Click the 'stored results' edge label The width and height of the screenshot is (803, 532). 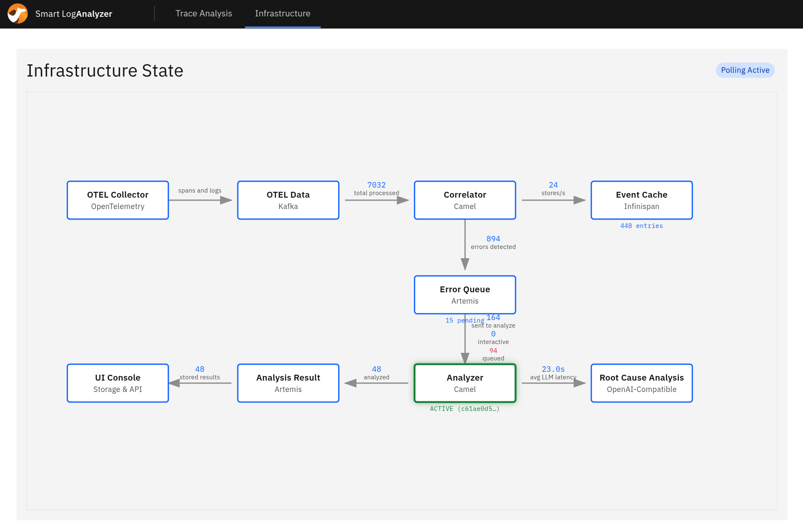click(200, 377)
